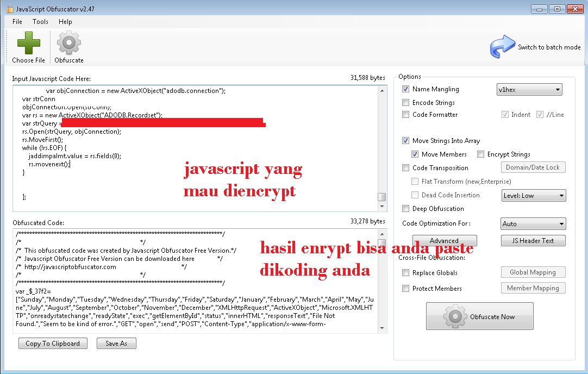
Task: Click the gear Obfuscate toolbar icon
Action: 68,43
